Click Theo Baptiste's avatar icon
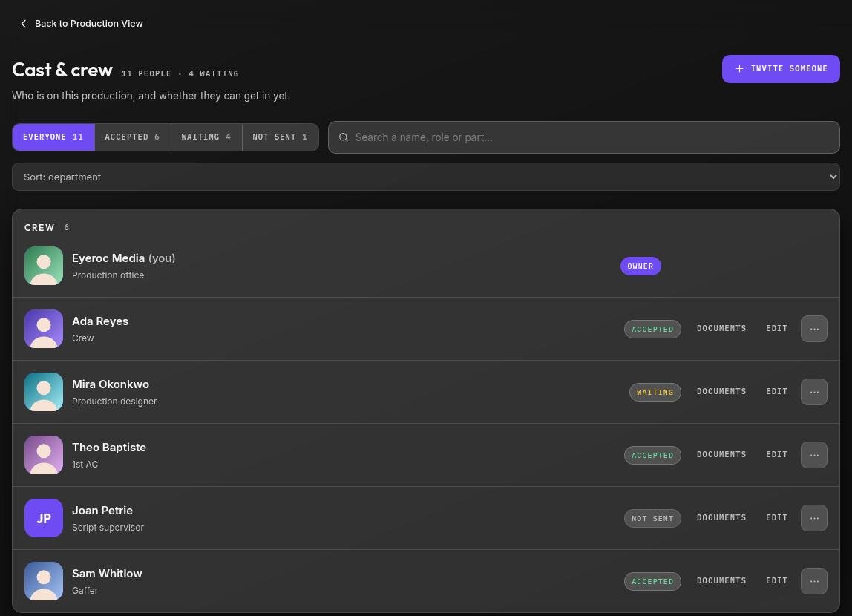 pyautogui.click(x=44, y=455)
